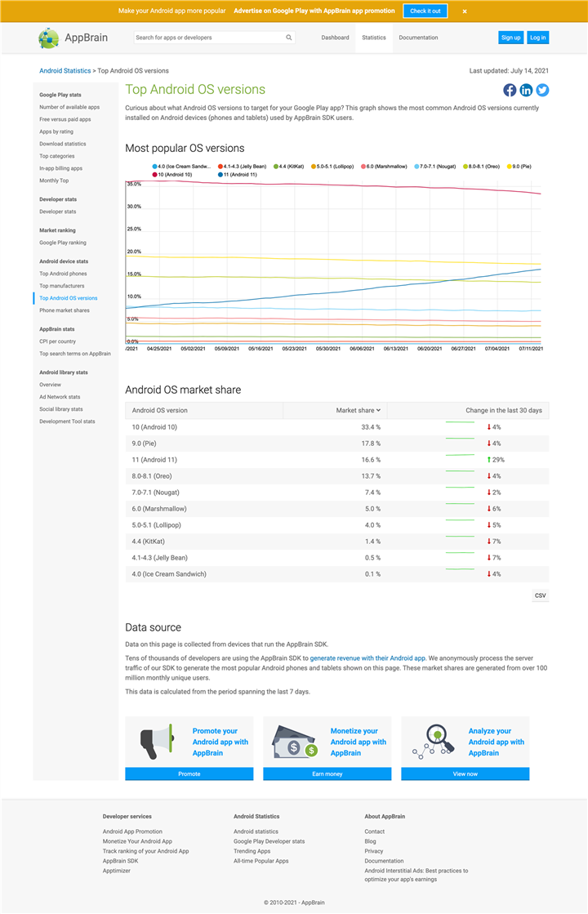Open Free versus paid apps
The width and height of the screenshot is (588, 914).
65,119
